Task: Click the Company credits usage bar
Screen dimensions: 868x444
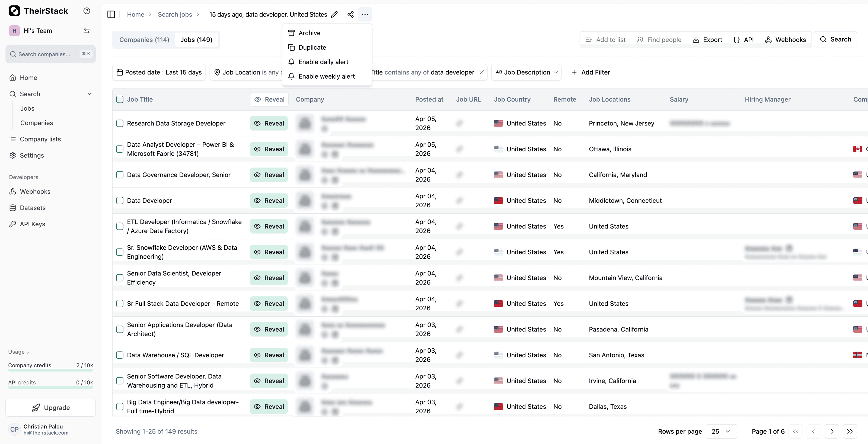Action: (x=50, y=370)
